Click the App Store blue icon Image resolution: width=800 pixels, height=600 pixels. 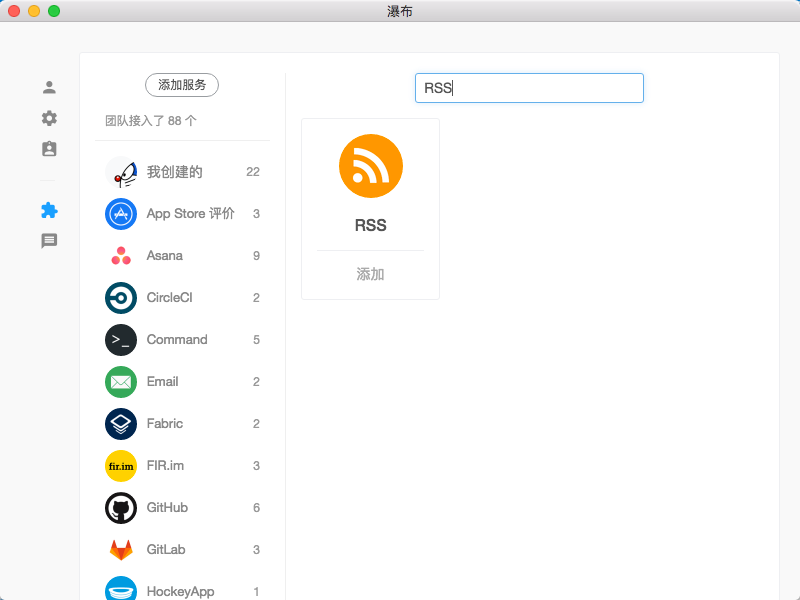[121, 214]
